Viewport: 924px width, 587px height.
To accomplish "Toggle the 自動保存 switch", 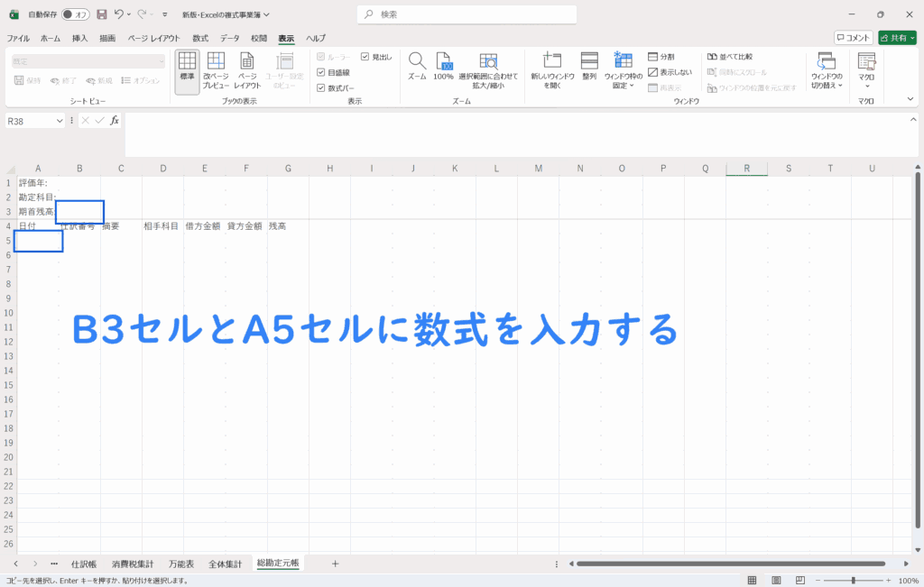I will pos(75,14).
